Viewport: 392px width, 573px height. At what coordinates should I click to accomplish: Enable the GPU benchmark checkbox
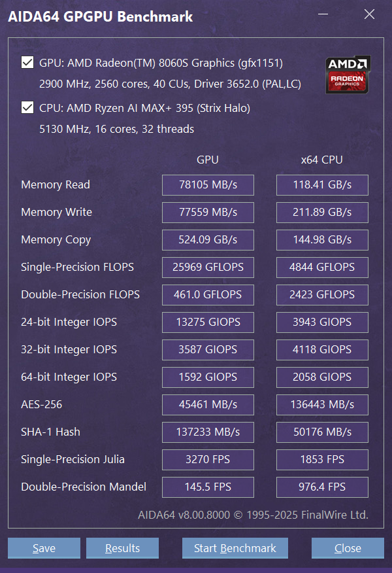click(x=27, y=62)
